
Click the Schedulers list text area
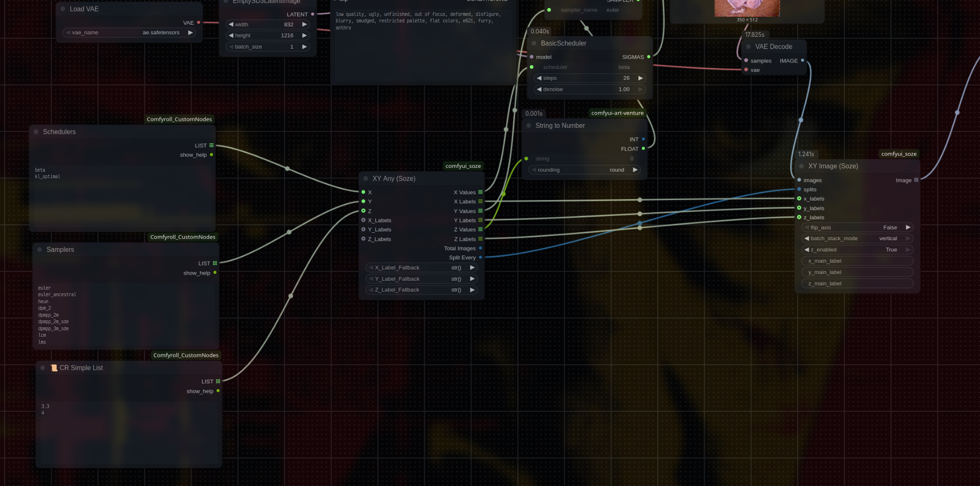[x=122, y=196]
